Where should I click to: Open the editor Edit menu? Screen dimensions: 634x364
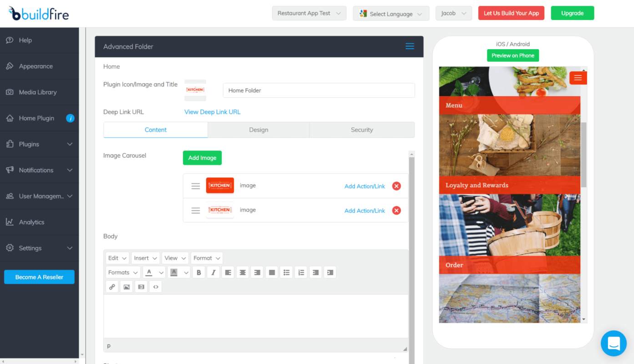(117, 258)
